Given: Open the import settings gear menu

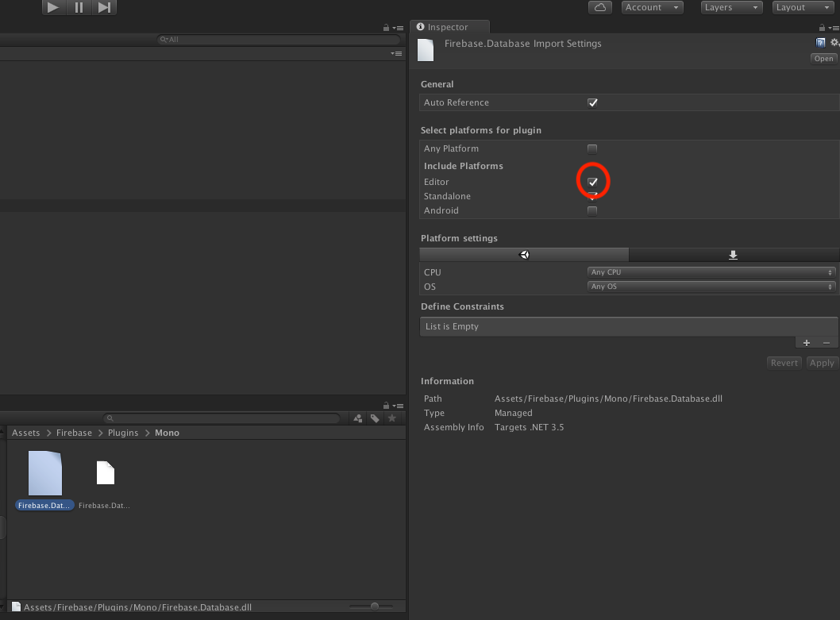Looking at the screenshot, I should coord(834,42).
